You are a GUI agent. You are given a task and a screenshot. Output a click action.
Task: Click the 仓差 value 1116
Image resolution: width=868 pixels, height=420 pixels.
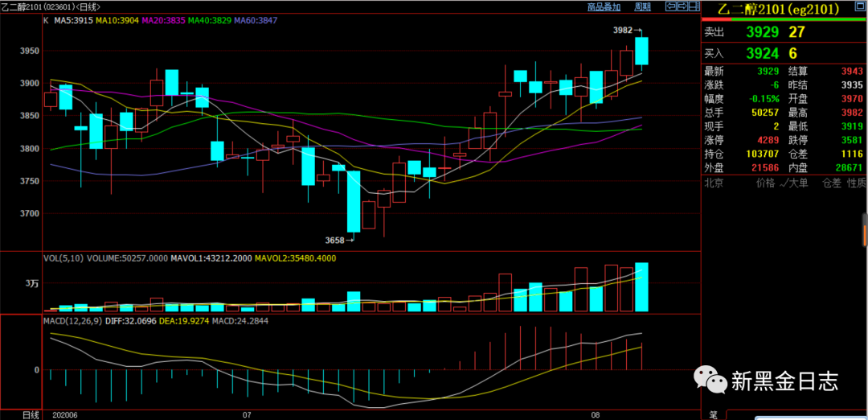(x=852, y=154)
